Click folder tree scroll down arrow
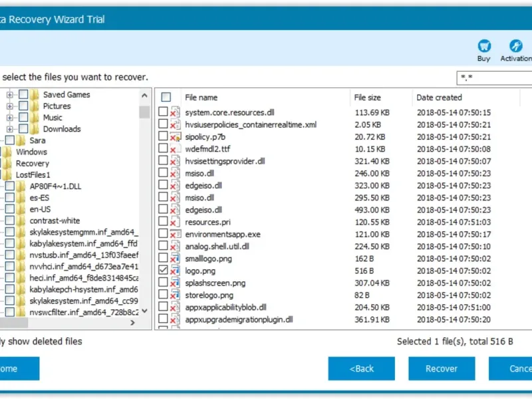This screenshot has height=399, width=532. point(144,311)
